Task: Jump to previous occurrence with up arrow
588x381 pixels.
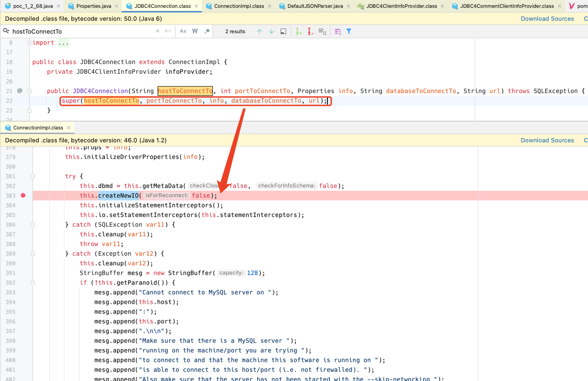Action: [x=260, y=31]
